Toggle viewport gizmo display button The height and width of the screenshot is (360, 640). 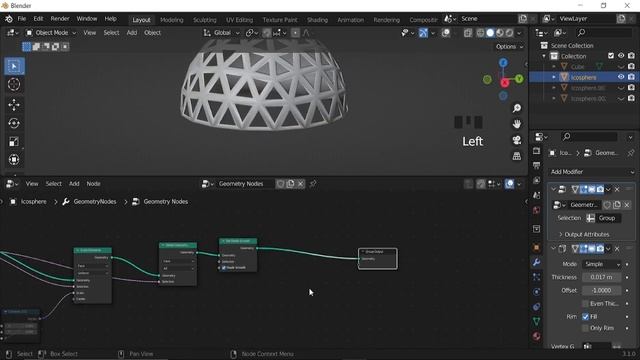[x=423, y=33]
